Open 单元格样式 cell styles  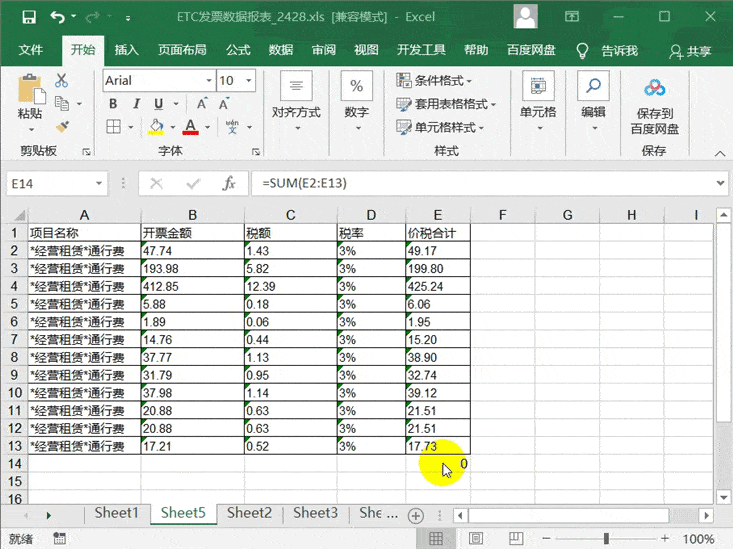tap(440, 127)
